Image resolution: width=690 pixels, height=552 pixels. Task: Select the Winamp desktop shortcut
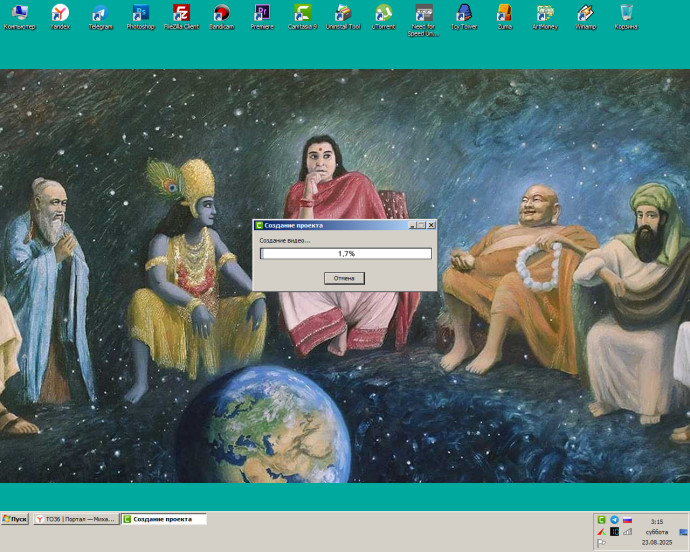click(586, 17)
